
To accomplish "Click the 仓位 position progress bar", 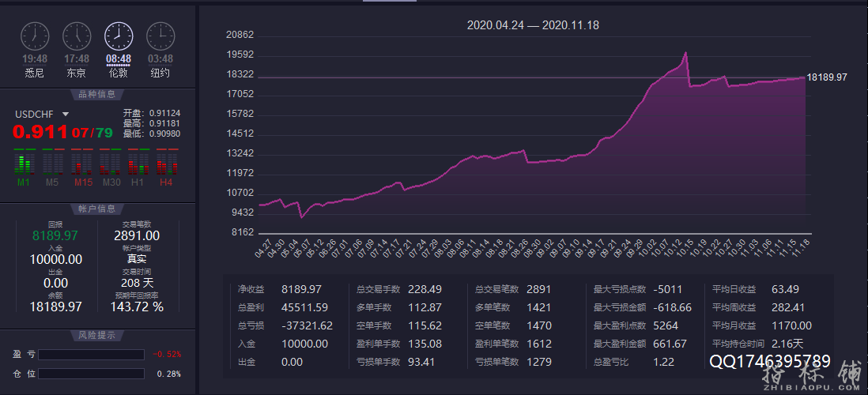I will pyautogui.click(x=92, y=374).
